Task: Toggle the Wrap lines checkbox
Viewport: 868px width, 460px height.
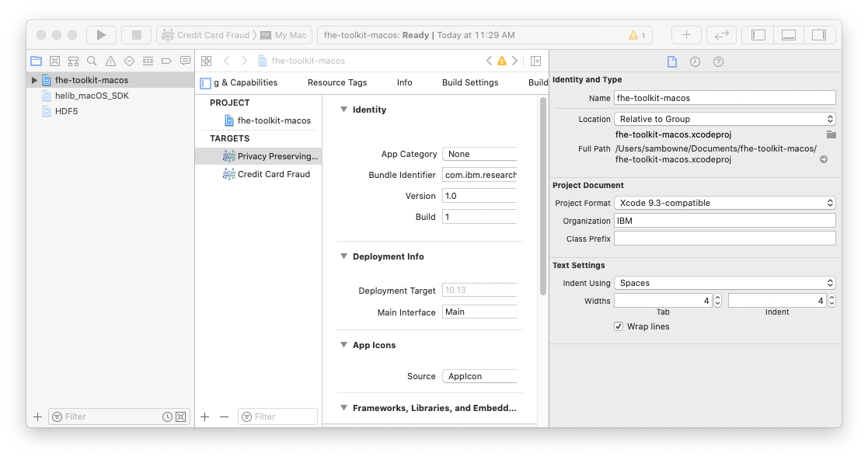Action: point(619,326)
